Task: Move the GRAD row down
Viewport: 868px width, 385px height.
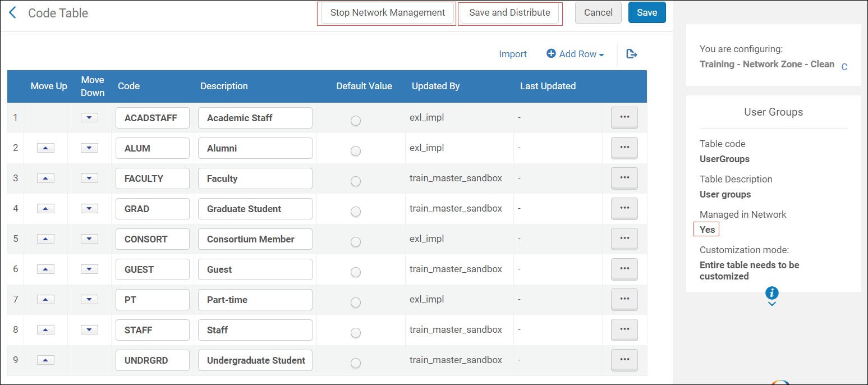Action: point(89,208)
